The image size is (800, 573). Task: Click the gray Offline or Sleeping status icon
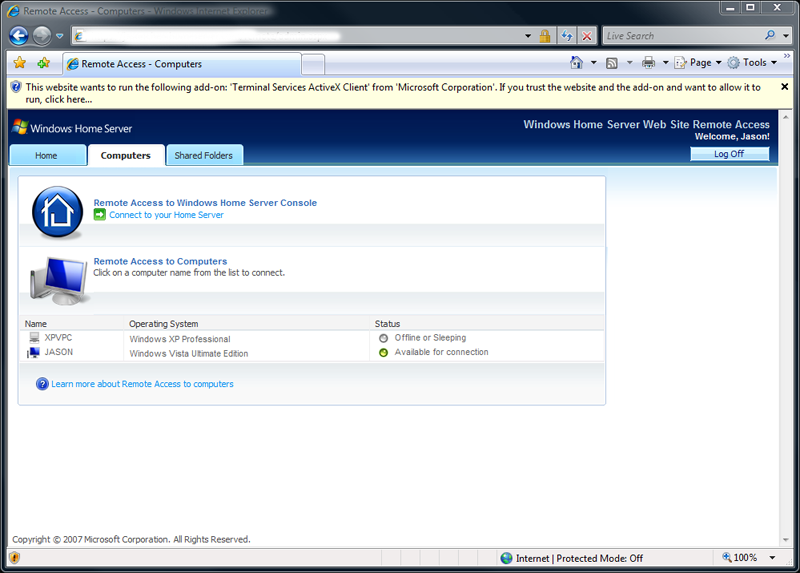tap(384, 338)
